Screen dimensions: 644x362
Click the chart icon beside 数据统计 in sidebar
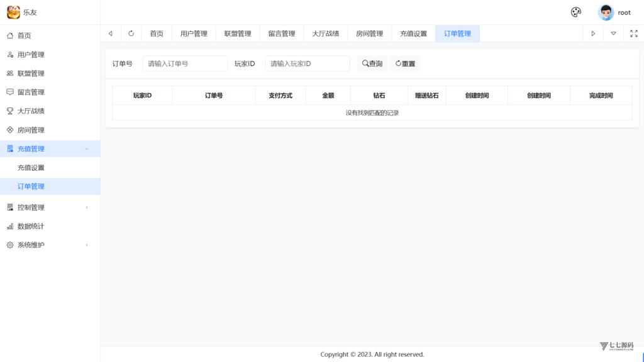point(10,226)
